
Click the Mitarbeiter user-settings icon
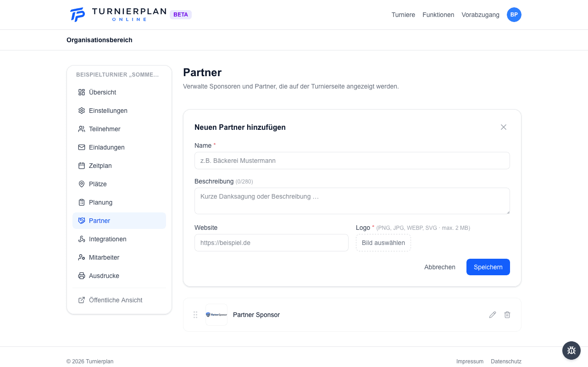[82, 257]
